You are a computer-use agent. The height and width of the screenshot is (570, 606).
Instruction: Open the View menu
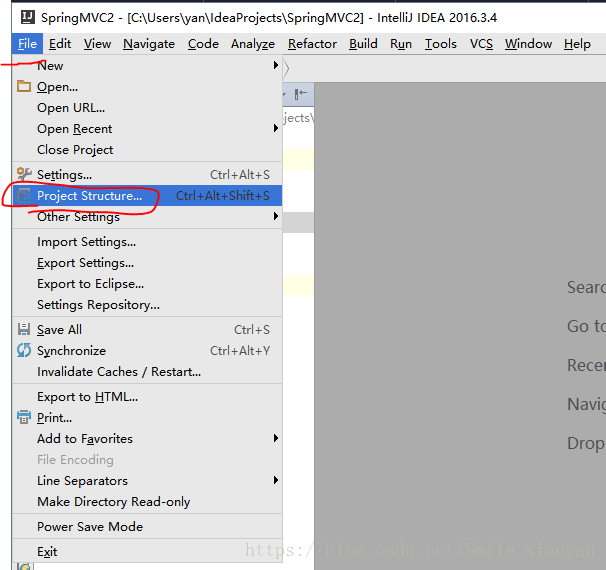tap(97, 44)
